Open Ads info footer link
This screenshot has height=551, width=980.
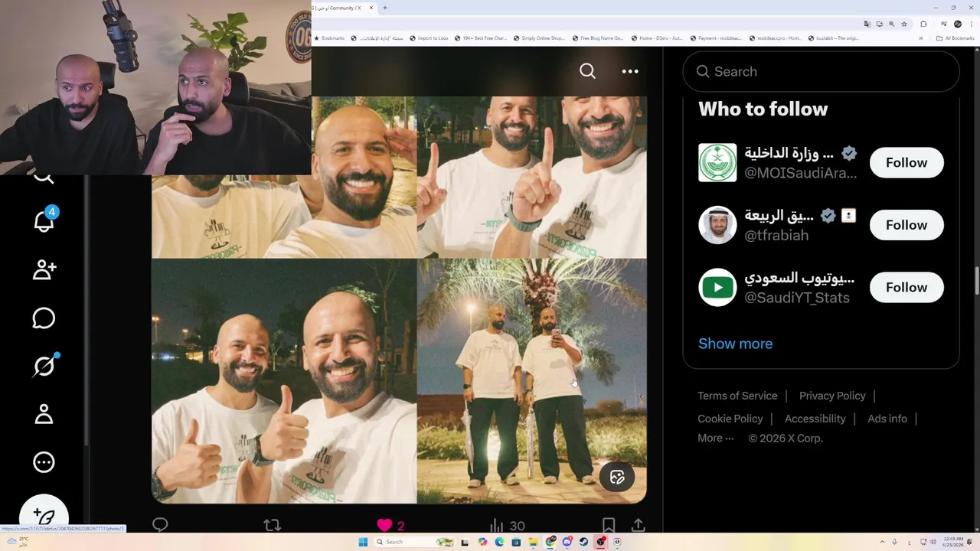[x=887, y=419]
